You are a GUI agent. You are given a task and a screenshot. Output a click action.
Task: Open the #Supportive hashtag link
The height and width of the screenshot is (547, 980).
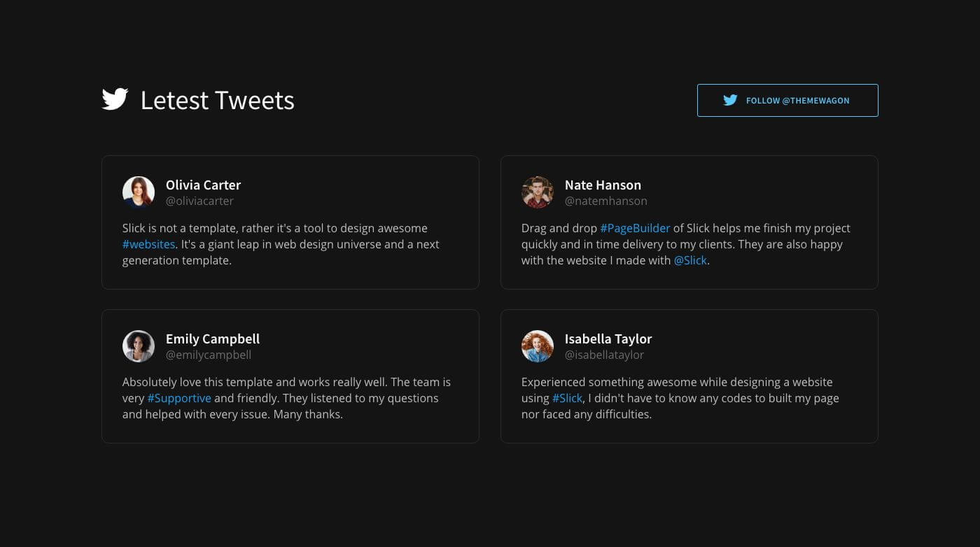179,398
